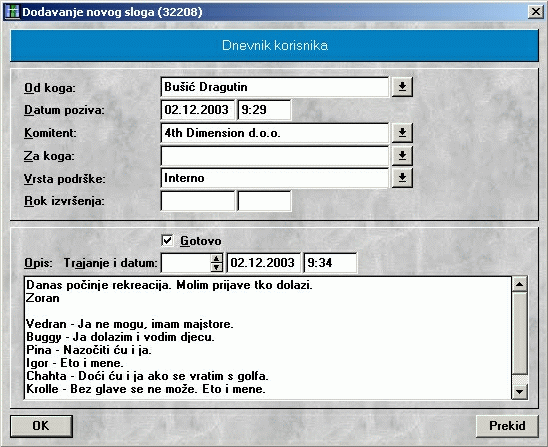Click the Od koga field with Bušić Dragutin

pyautogui.click(x=275, y=87)
